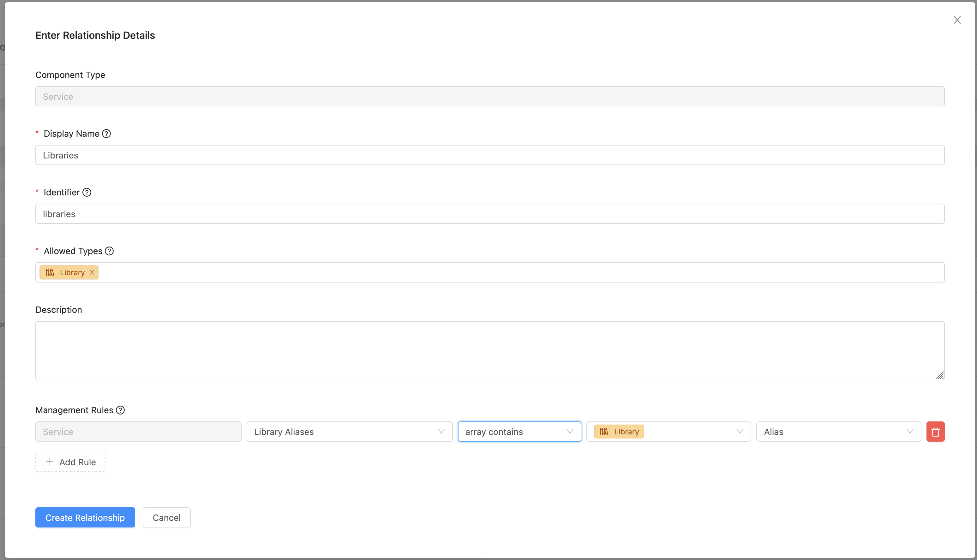The height and width of the screenshot is (560, 977).
Task: Open Identifier help tooltip icon
Action: pos(87,192)
